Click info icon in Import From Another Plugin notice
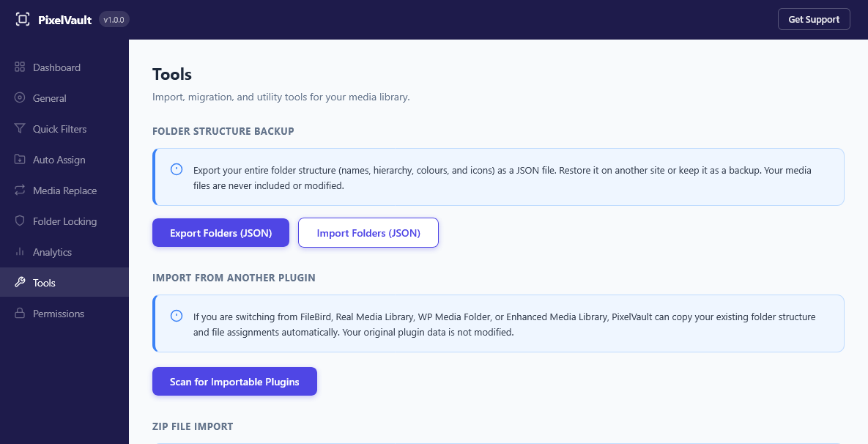The image size is (868, 444). tap(177, 316)
